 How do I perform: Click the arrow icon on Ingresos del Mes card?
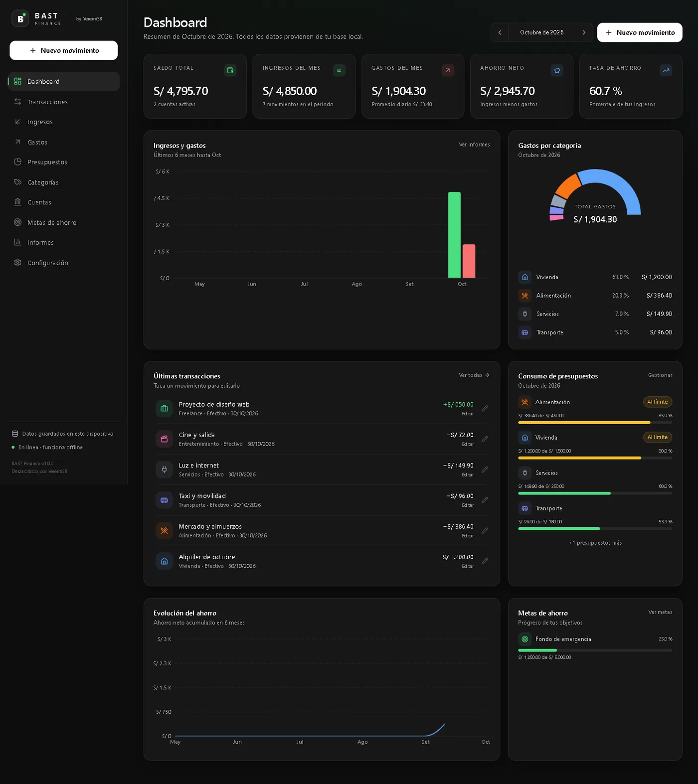click(x=339, y=70)
